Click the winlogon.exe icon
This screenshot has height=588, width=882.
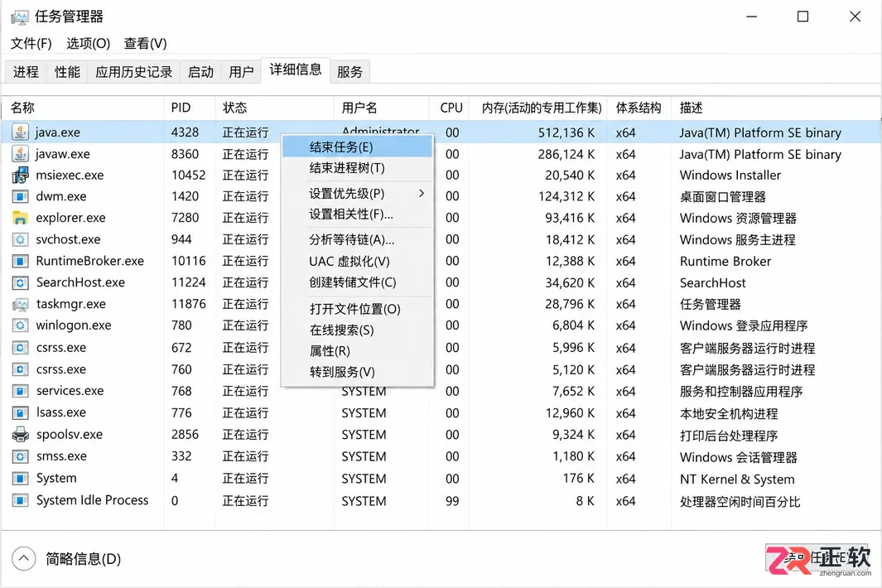[20, 325]
